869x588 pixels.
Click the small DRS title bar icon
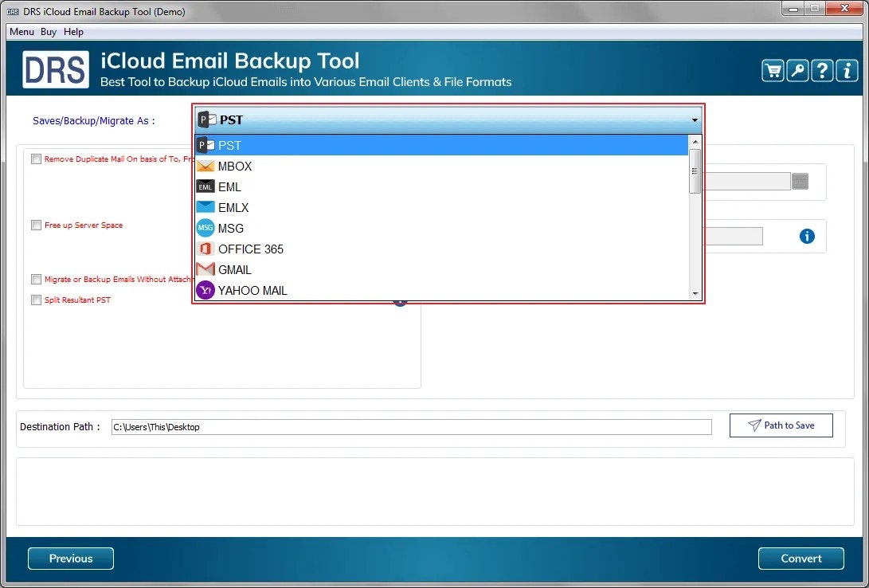(13, 12)
